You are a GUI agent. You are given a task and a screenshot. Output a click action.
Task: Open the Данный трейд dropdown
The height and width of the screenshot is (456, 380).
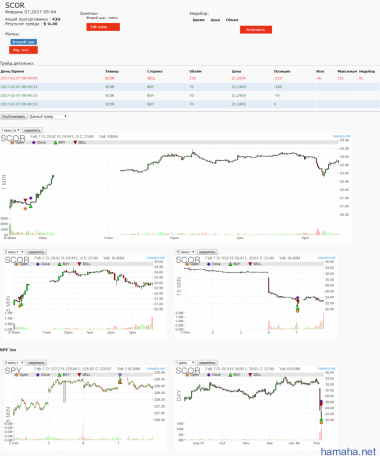pyautogui.click(x=48, y=117)
